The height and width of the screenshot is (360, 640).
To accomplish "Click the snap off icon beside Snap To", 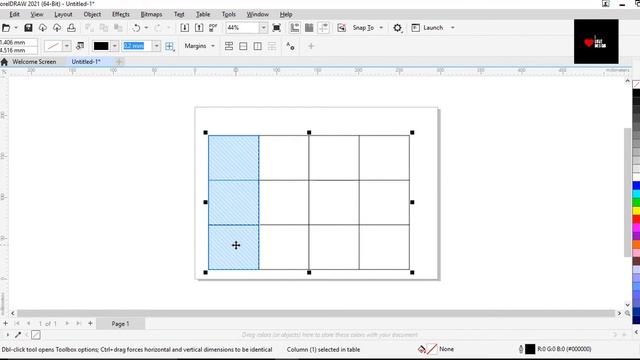I will pyautogui.click(x=342, y=28).
